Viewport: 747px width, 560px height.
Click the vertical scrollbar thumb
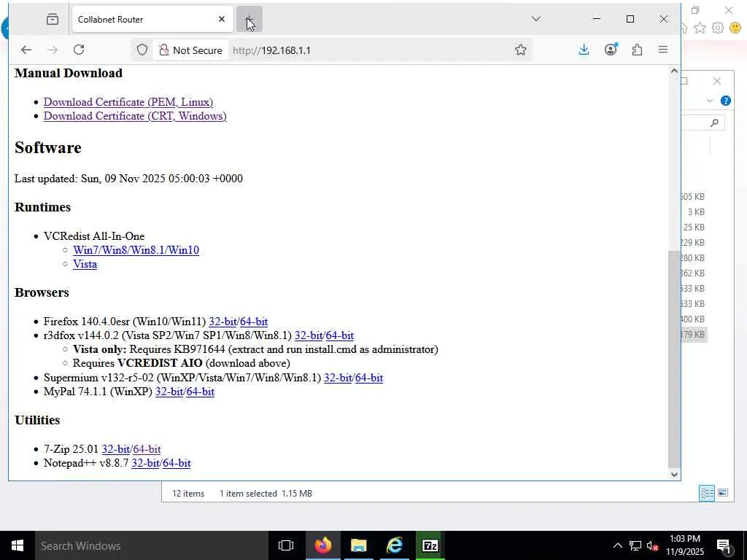click(673, 359)
